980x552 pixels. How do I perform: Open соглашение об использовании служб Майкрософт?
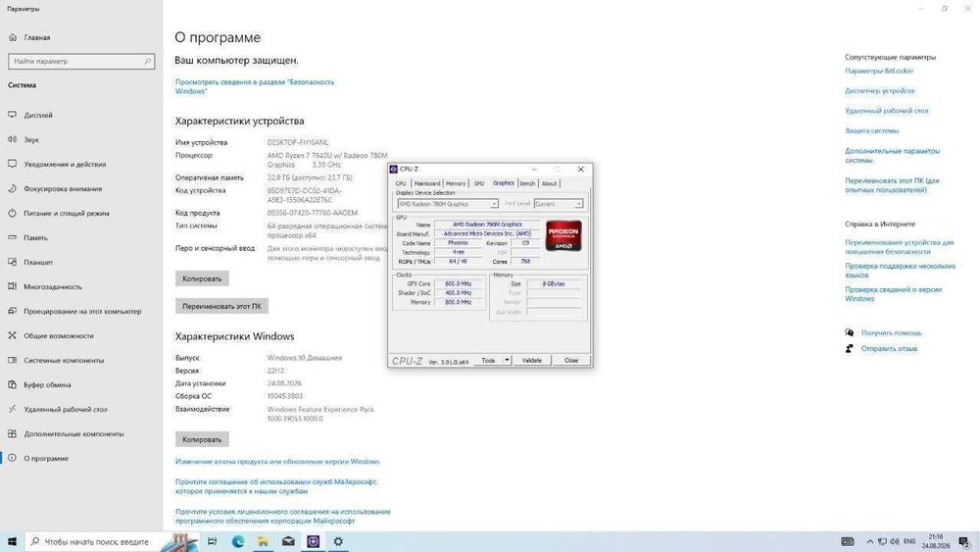(x=275, y=486)
